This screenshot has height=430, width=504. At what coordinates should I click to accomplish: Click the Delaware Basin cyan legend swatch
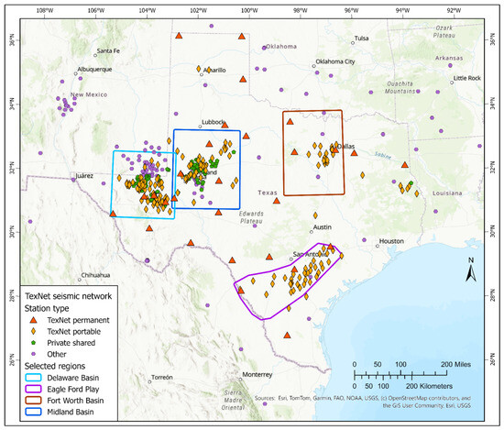point(33,378)
